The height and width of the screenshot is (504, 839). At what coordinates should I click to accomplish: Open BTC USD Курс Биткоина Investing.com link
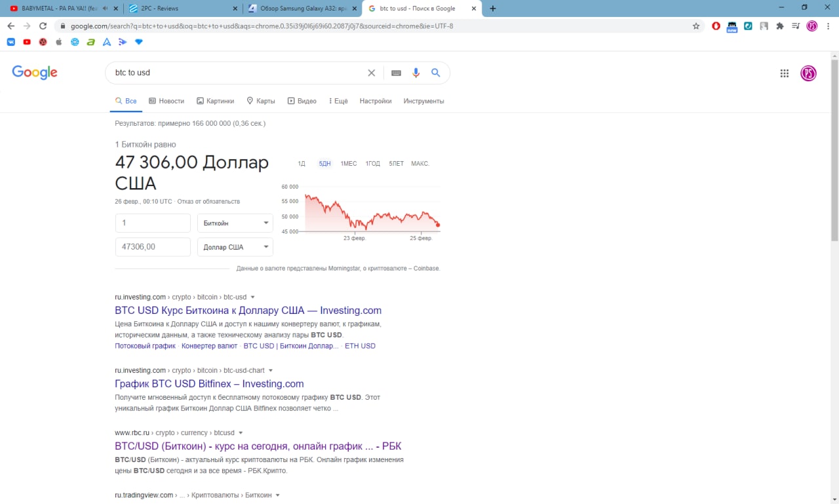(x=248, y=311)
